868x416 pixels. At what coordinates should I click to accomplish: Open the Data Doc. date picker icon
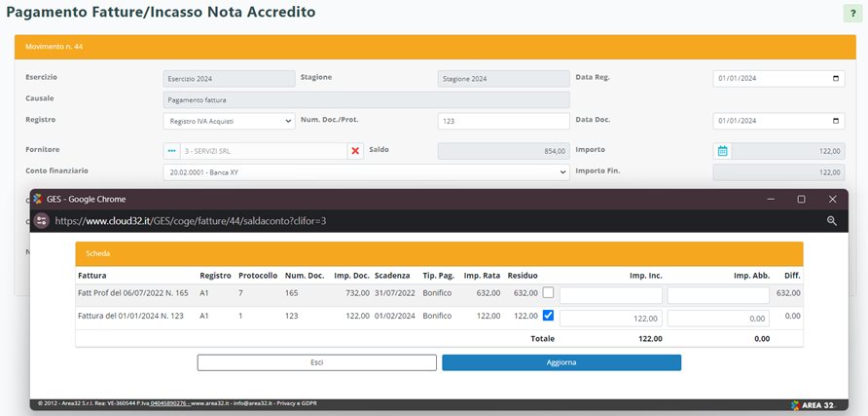[x=836, y=121]
